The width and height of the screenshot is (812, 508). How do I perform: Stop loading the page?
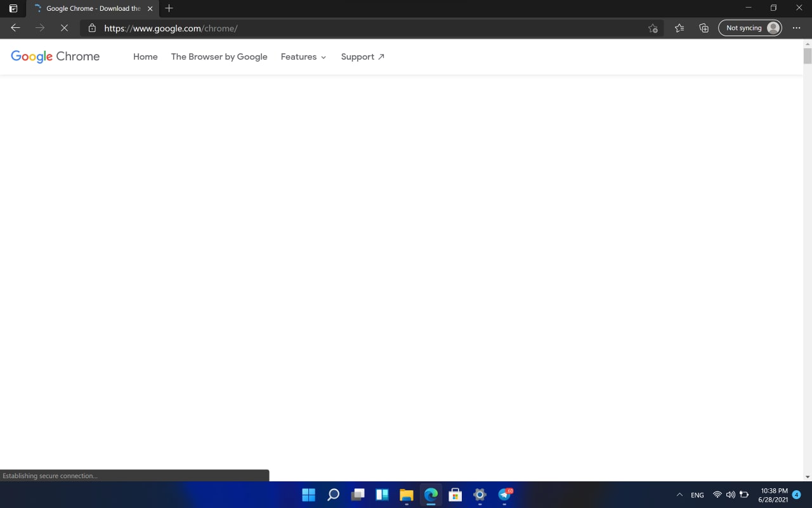[x=64, y=28]
